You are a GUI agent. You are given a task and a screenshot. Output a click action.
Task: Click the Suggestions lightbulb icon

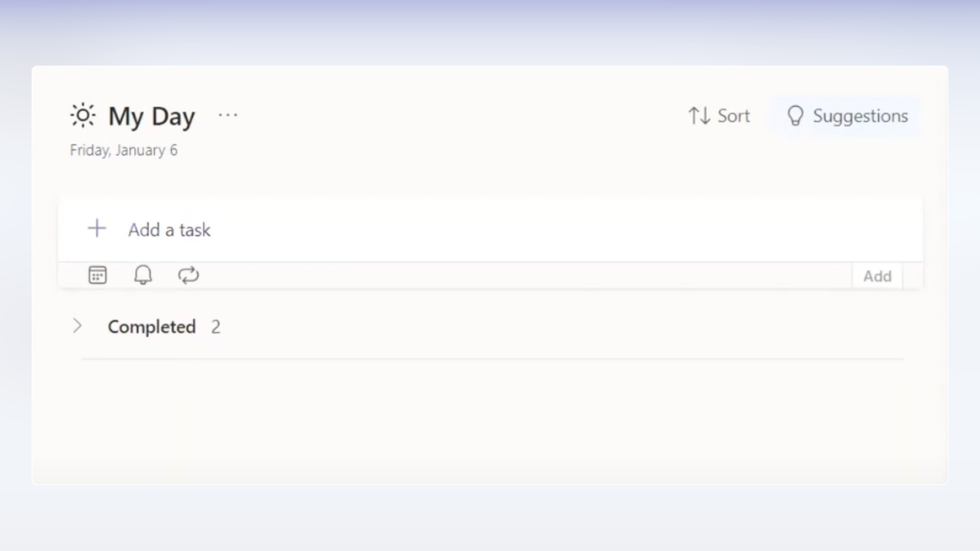click(x=795, y=116)
